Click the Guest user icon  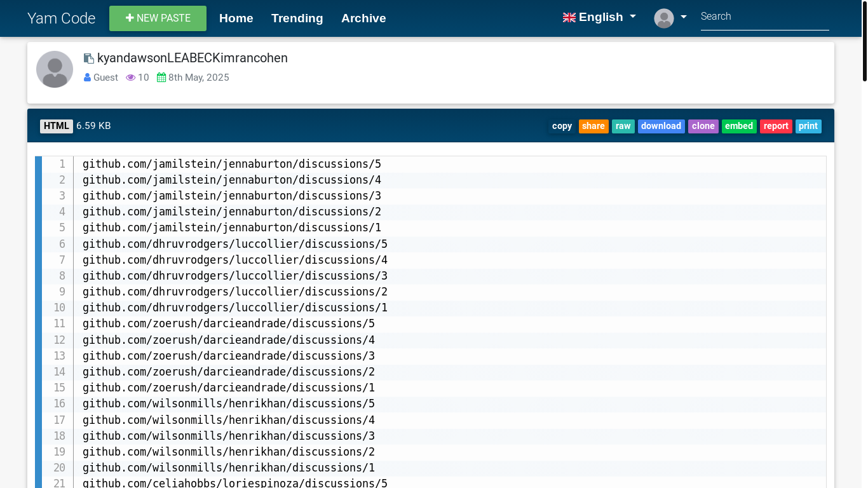click(88, 78)
